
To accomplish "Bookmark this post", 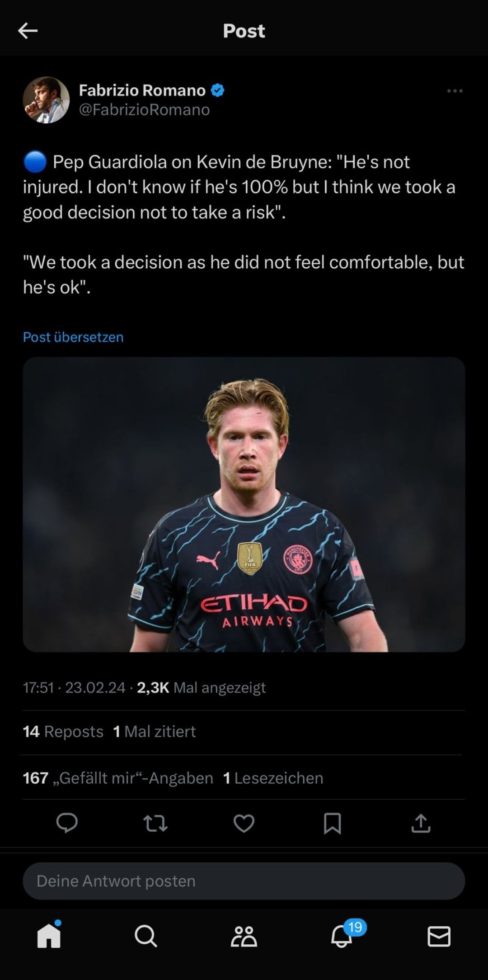I will click(x=332, y=823).
